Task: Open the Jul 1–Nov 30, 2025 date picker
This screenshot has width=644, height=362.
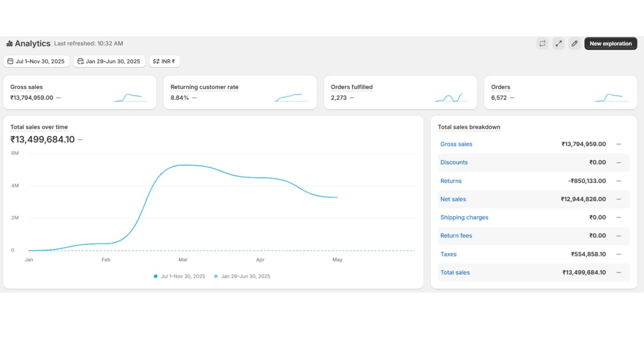Action: pos(36,61)
